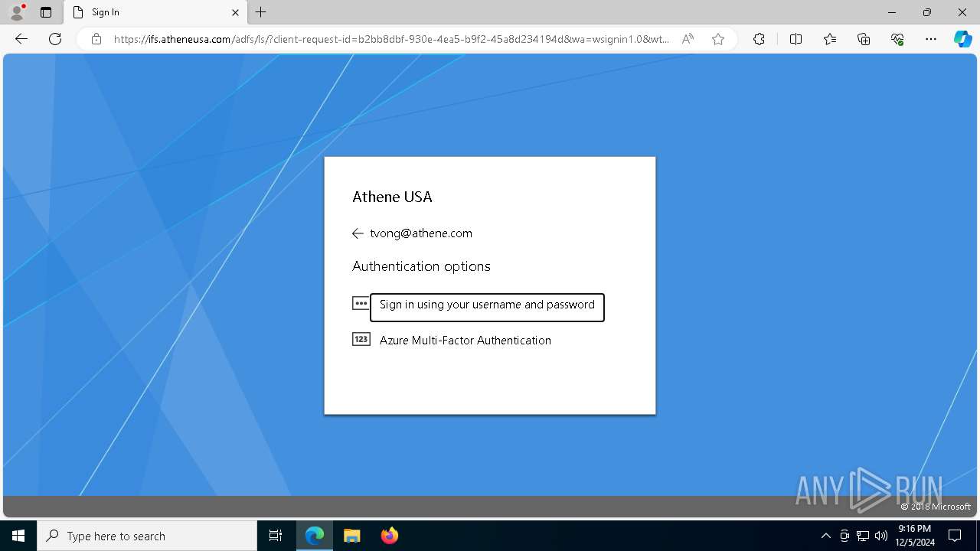Click the © 2018 Microsoft footer text

(x=936, y=507)
